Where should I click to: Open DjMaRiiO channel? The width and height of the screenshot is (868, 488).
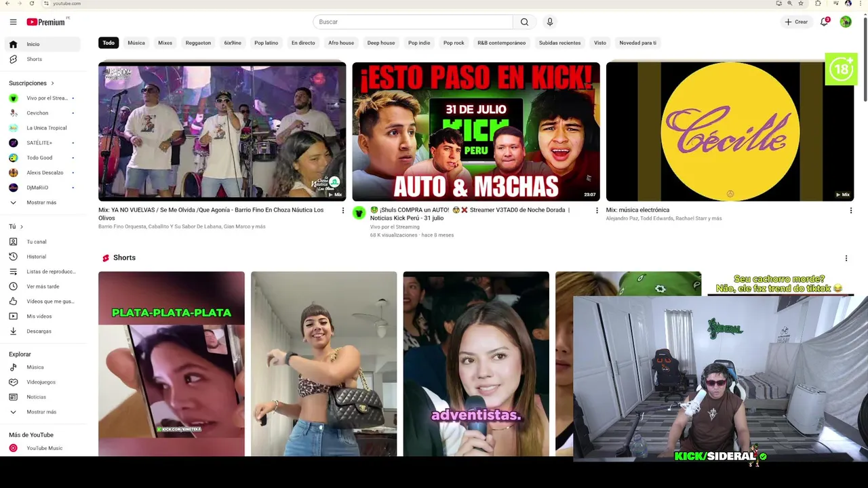tap(42, 188)
